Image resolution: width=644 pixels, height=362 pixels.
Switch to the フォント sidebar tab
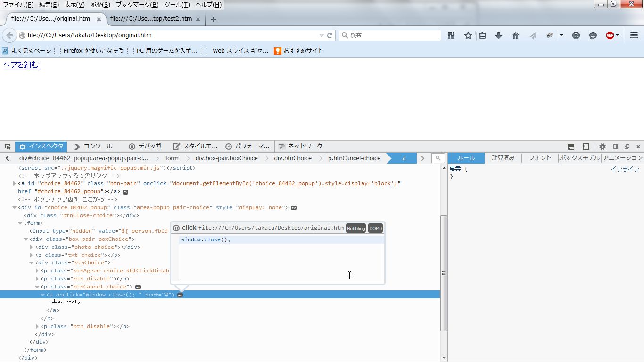pos(540,158)
